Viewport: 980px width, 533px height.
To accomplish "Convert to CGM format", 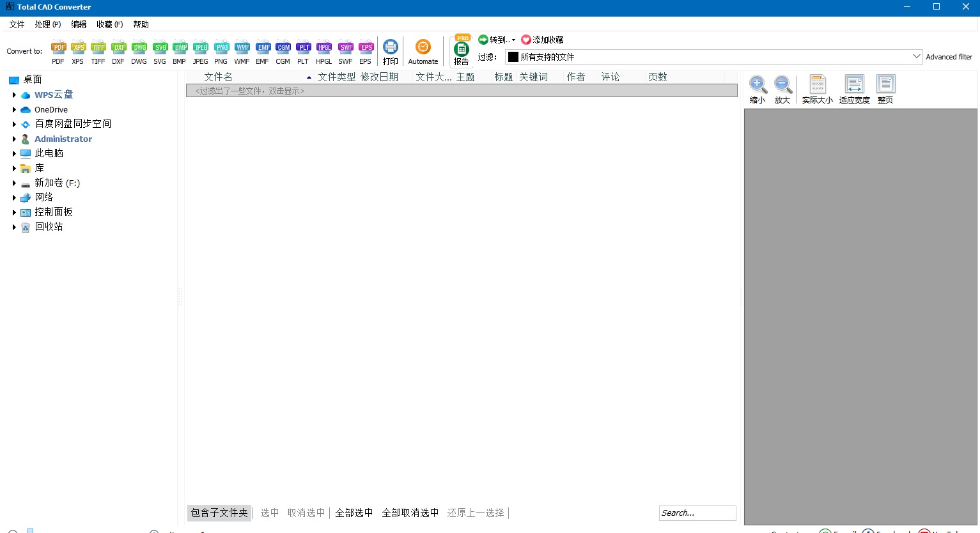I will point(283,52).
